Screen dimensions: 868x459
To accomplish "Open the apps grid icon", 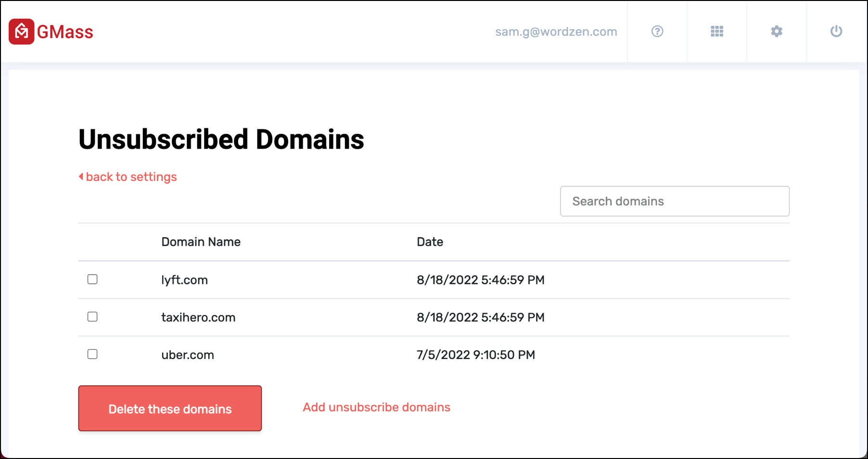I will point(717,31).
